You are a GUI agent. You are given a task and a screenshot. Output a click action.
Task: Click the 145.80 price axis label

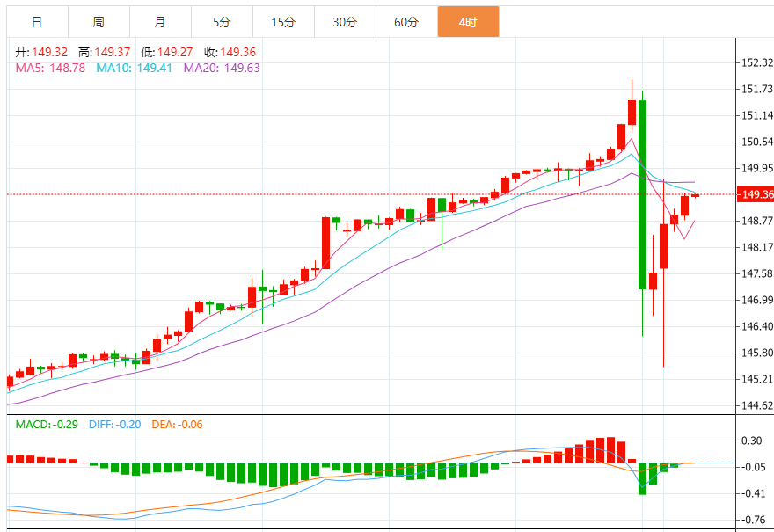point(757,353)
